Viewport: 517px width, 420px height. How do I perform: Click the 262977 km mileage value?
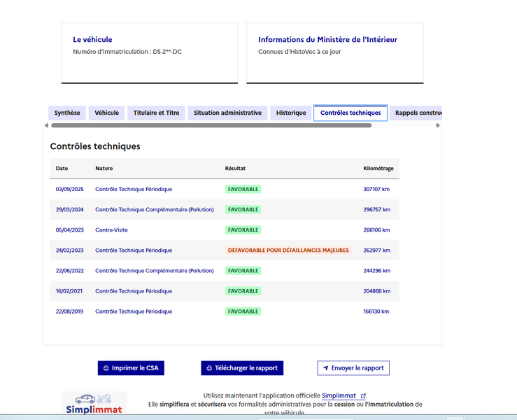(x=377, y=251)
